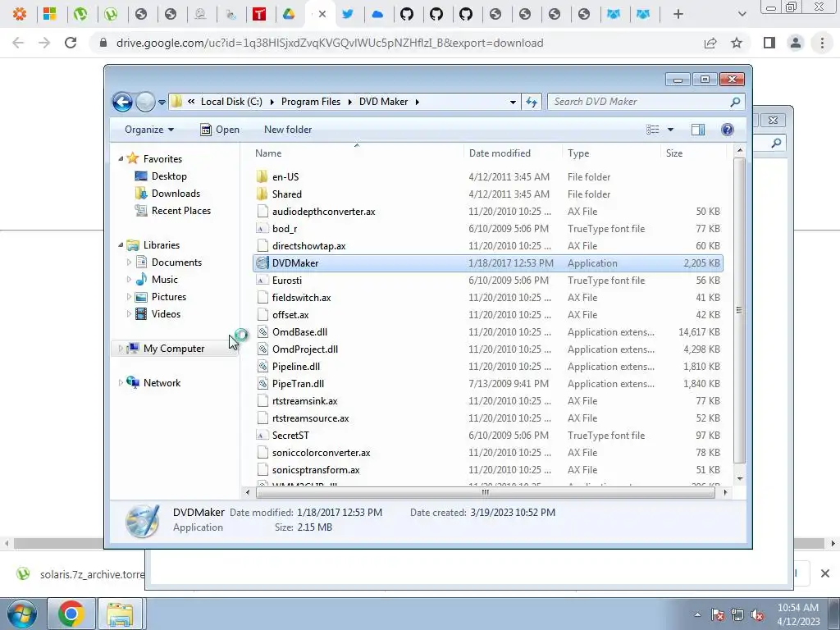Select Downloads in Favorites
Screen dimensions: 840x630
[x=176, y=194]
